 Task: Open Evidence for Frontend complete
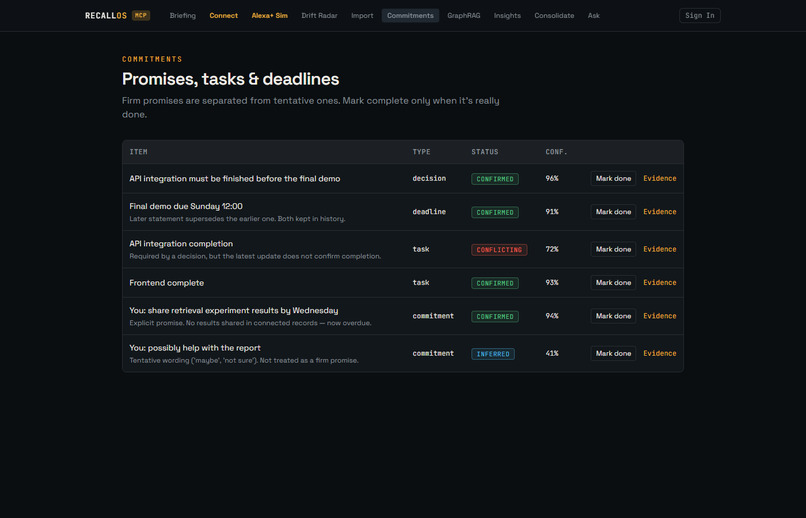(x=660, y=283)
